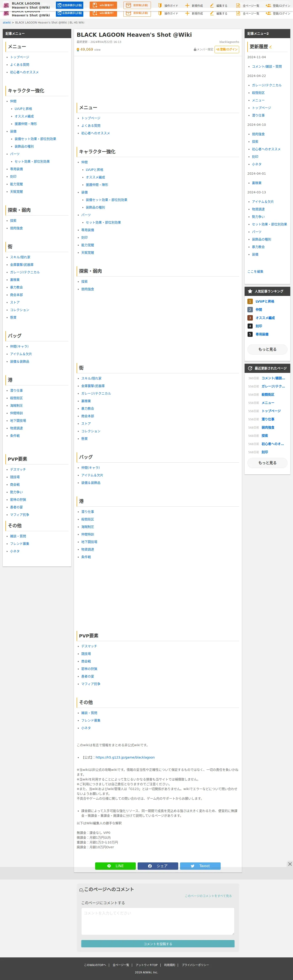Open 勢力争い under 2024-03-13 update history
This screenshot has height=980, width=293.
click(x=258, y=217)
